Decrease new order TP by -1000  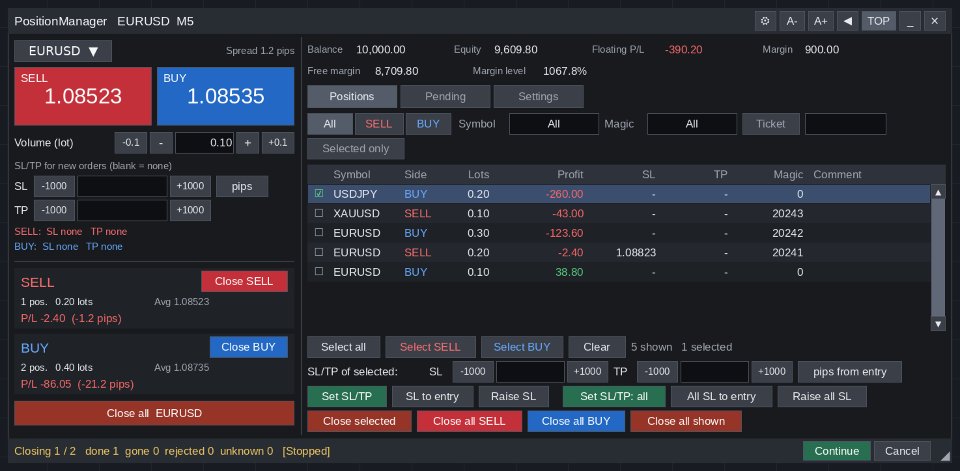click(x=54, y=210)
